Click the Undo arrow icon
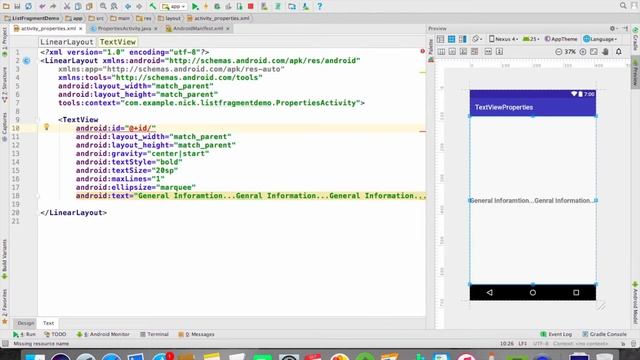This screenshot has height=360, width=640. [x=42, y=6]
